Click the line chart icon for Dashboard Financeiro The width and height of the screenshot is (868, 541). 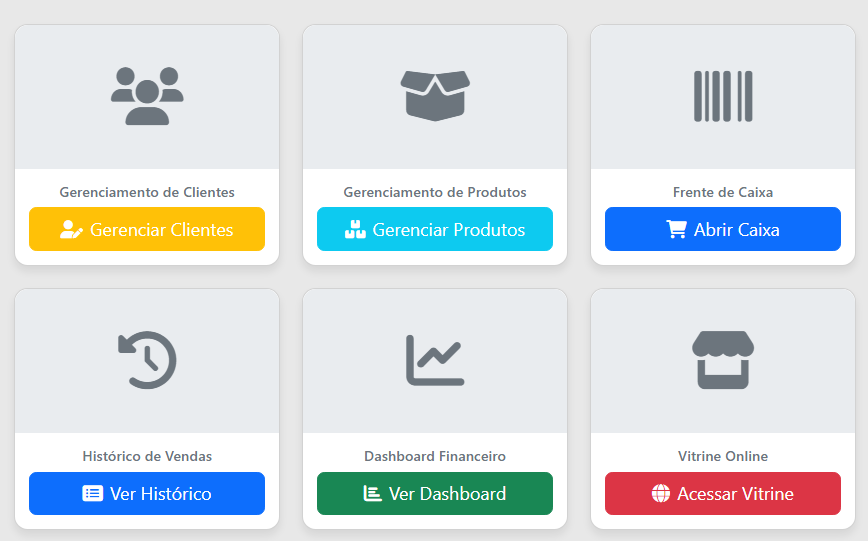435,360
